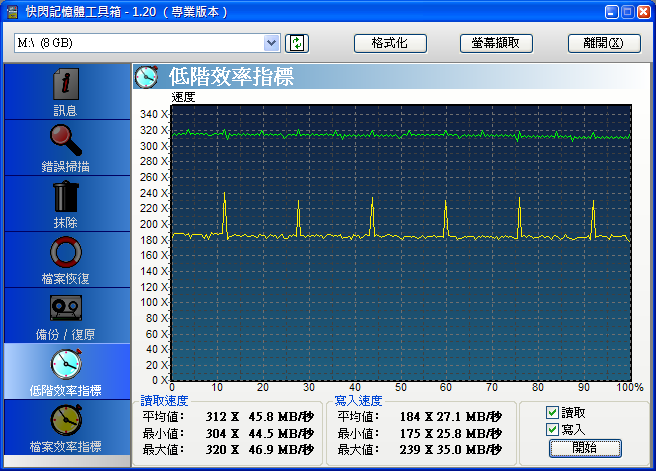656x471 pixels.
Task: Select the 低階效率指標 stopwatch icon
Action: (66, 364)
